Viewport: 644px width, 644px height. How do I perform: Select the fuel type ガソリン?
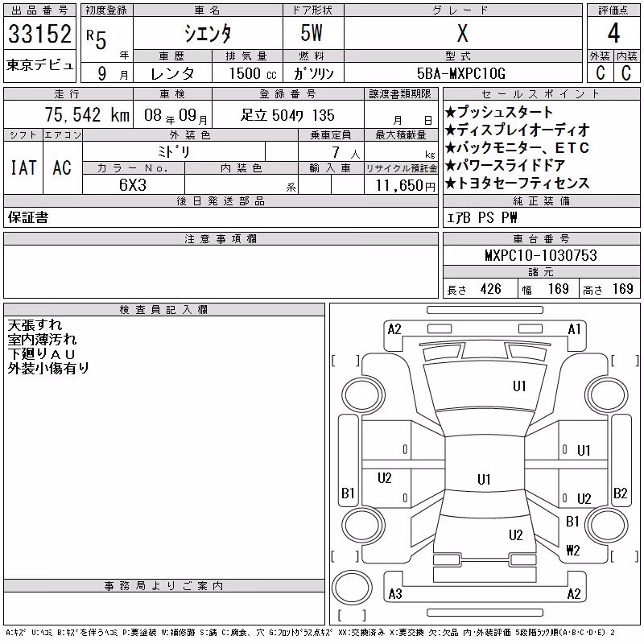tap(313, 73)
